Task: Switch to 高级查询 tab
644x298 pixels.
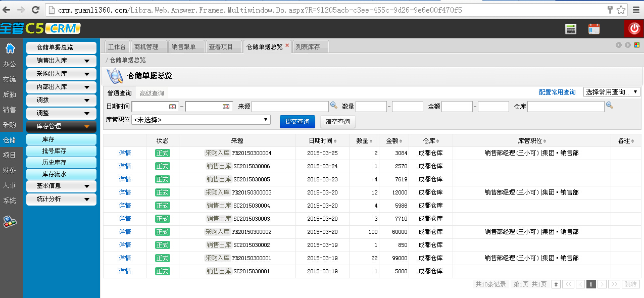Action: point(152,93)
